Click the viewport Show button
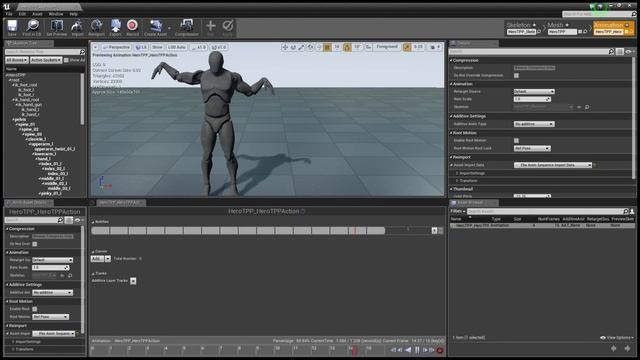Viewport: 640px width, 360px height. coord(157,47)
